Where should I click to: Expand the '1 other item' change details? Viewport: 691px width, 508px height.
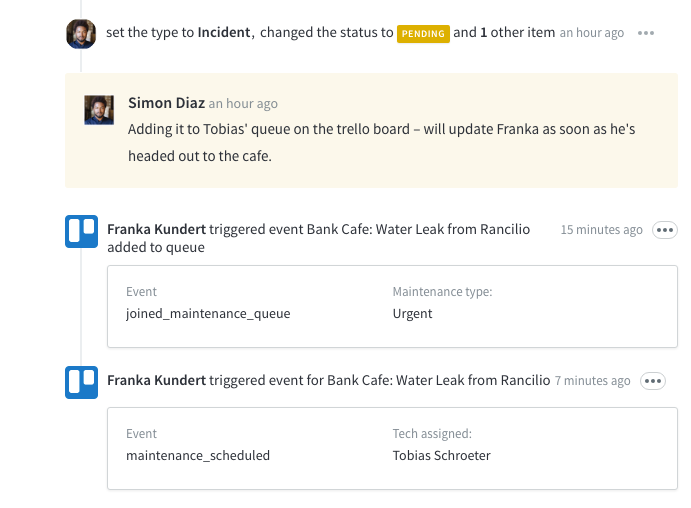coord(517,33)
